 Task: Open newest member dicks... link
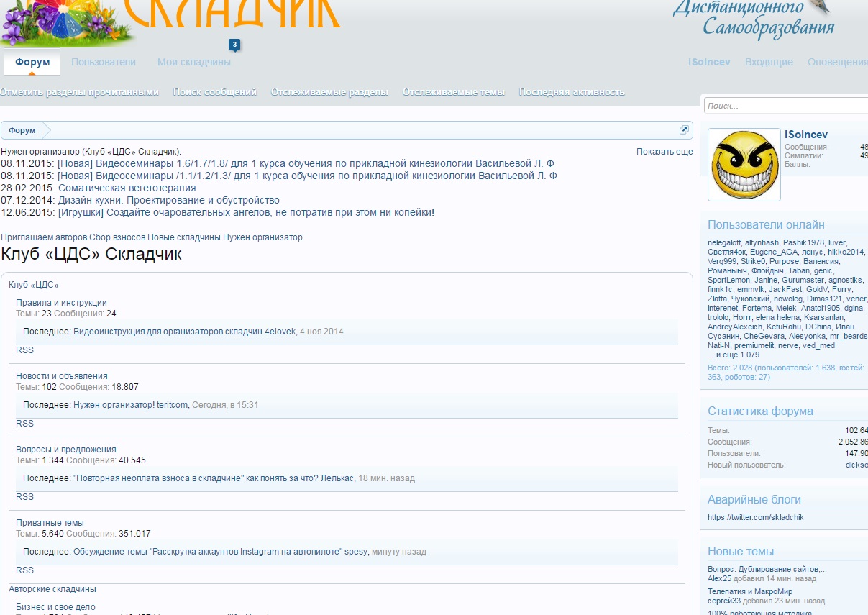pyautogui.click(x=856, y=465)
